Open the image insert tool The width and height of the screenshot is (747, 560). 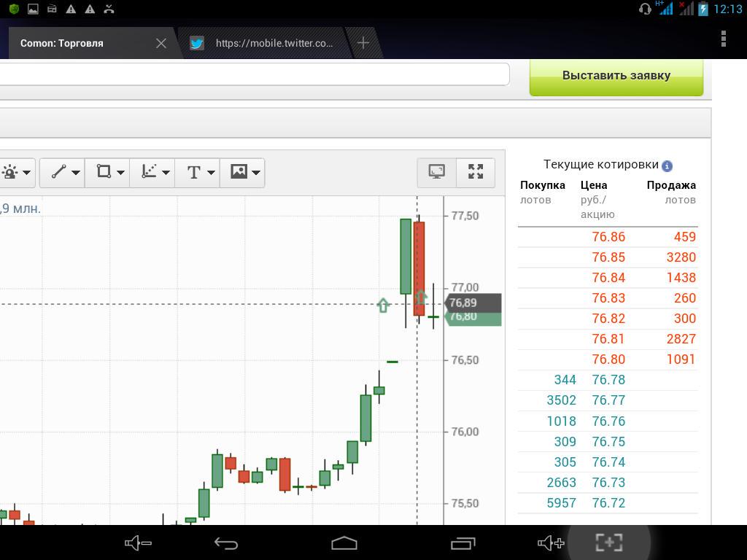click(x=239, y=171)
